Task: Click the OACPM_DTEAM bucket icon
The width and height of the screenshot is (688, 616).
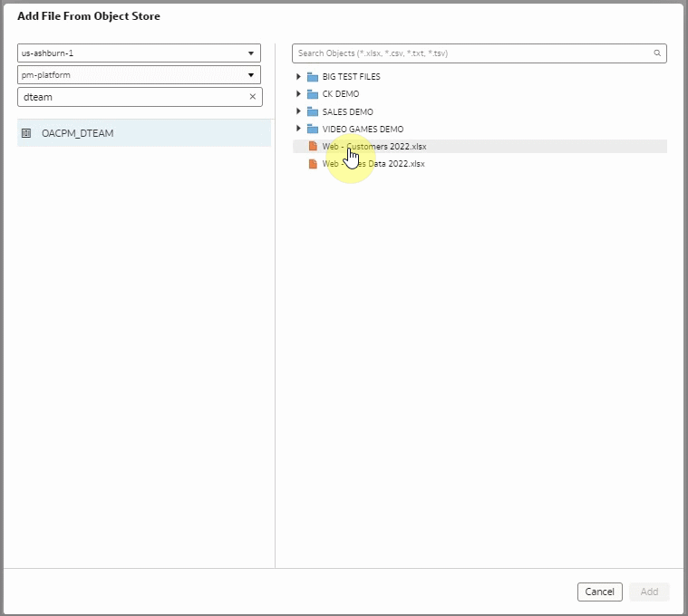Action: (x=26, y=133)
